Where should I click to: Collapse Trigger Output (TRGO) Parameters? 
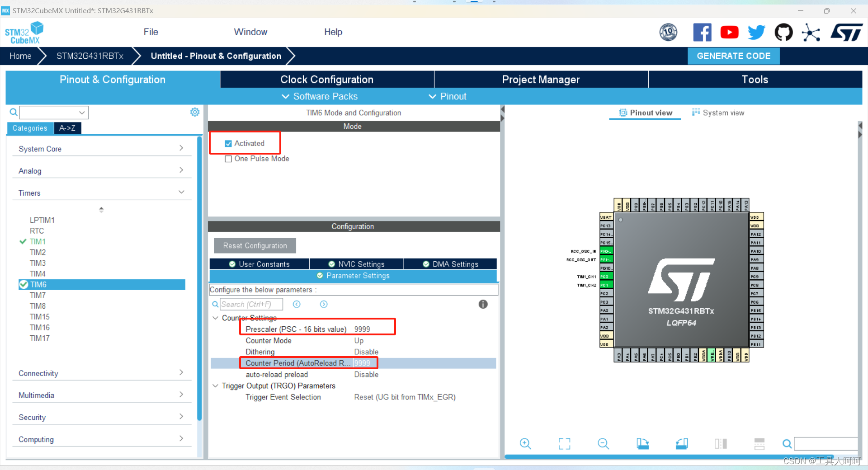[x=215, y=386]
